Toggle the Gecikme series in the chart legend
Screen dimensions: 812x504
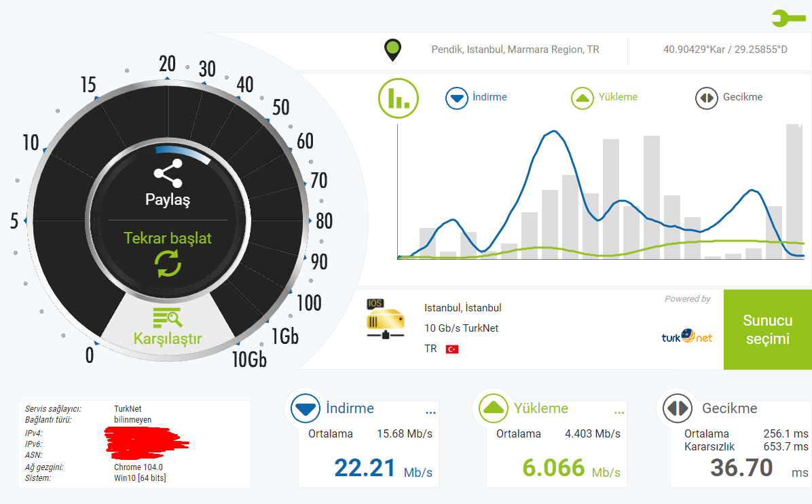click(728, 98)
